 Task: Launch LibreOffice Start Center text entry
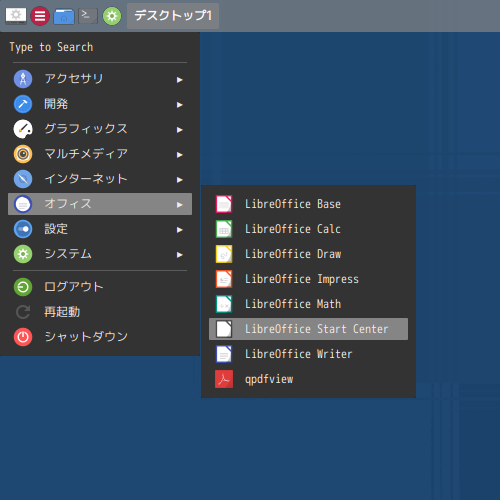pos(317,329)
